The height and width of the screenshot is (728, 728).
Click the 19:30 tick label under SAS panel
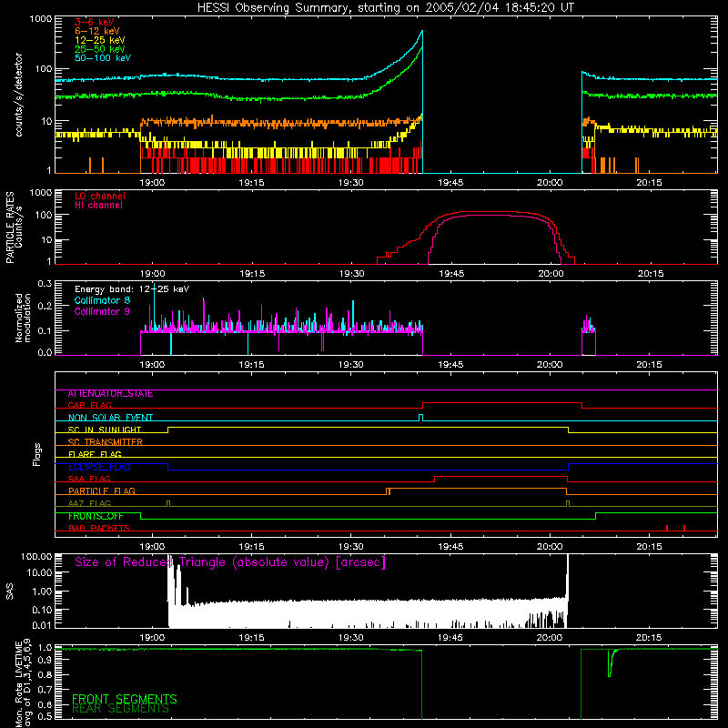[x=351, y=638]
